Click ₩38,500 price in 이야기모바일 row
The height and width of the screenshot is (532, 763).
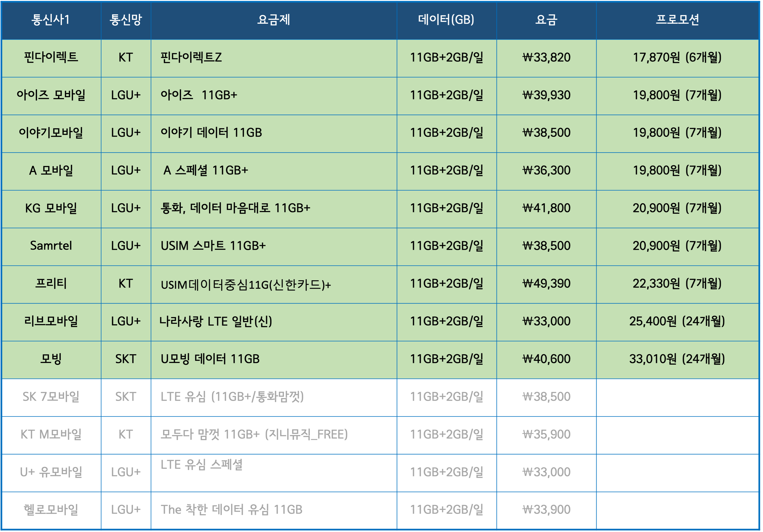(546, 133)
